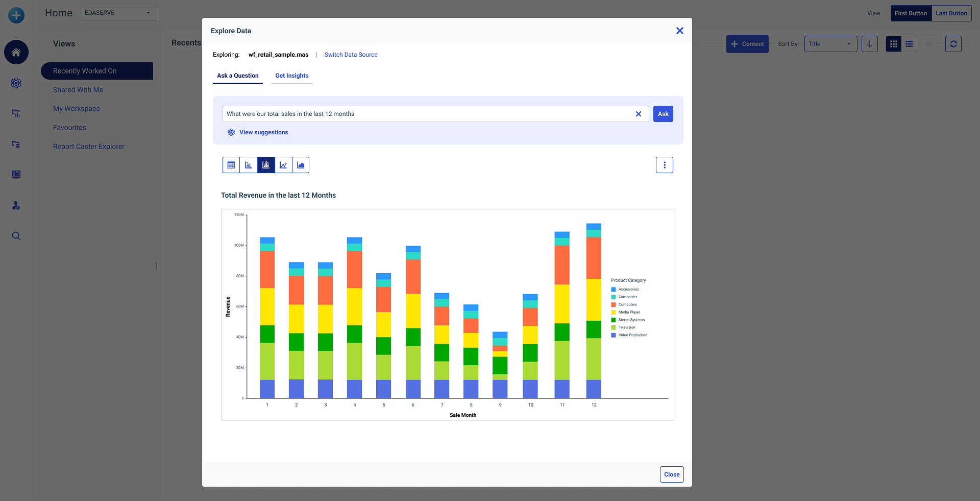This screenshot has height=501, width=980.
Task: Select Recently Worked On view
Action: point(97,71)
